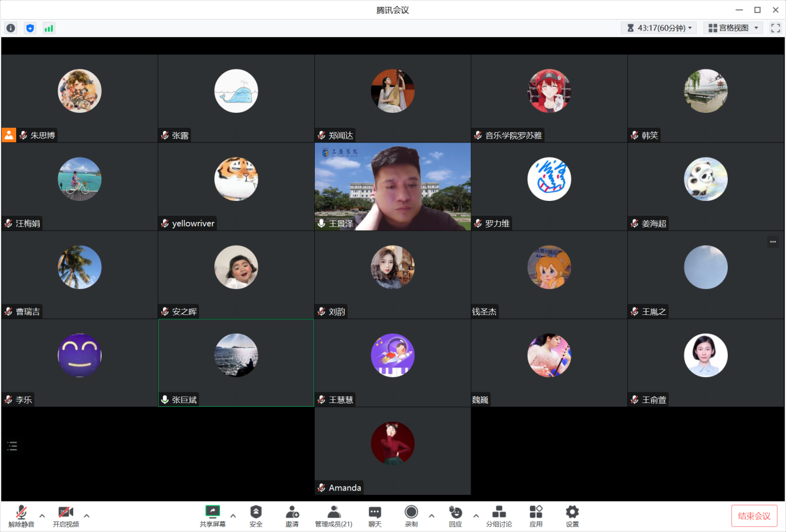
Task: Expand the meeting timer 43:17 dropdown
Action: click(659, 28)
